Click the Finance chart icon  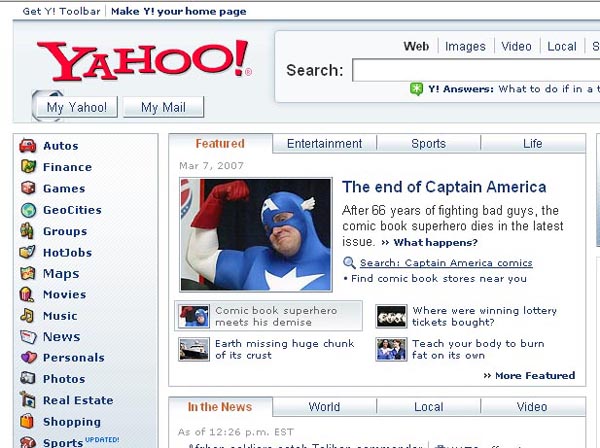(x=28, y=166)
